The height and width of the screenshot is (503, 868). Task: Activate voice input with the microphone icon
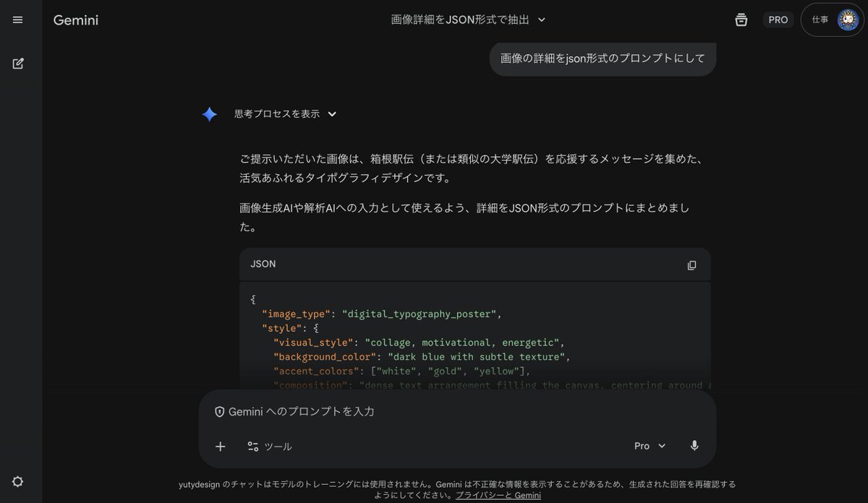point(694,446)
